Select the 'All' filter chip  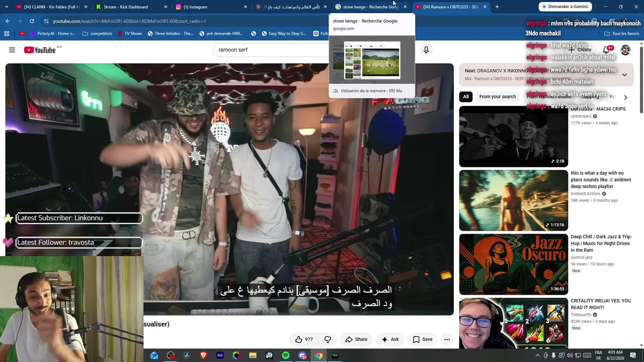(x=466, y=97)
